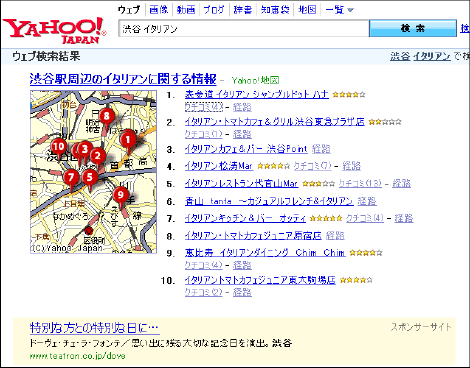Open result 9 恵比寿 イタリアンダイニング Chim Chim
Viewport: 470px width, 368px height.
265,253
